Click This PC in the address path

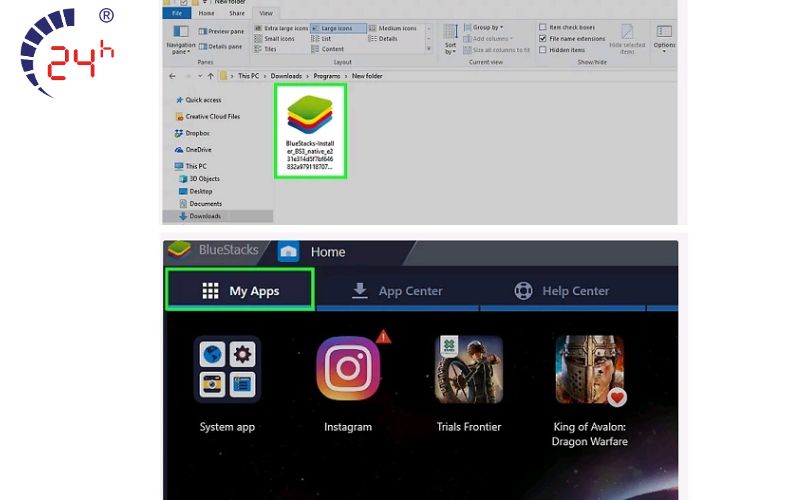tap(248, 76)
